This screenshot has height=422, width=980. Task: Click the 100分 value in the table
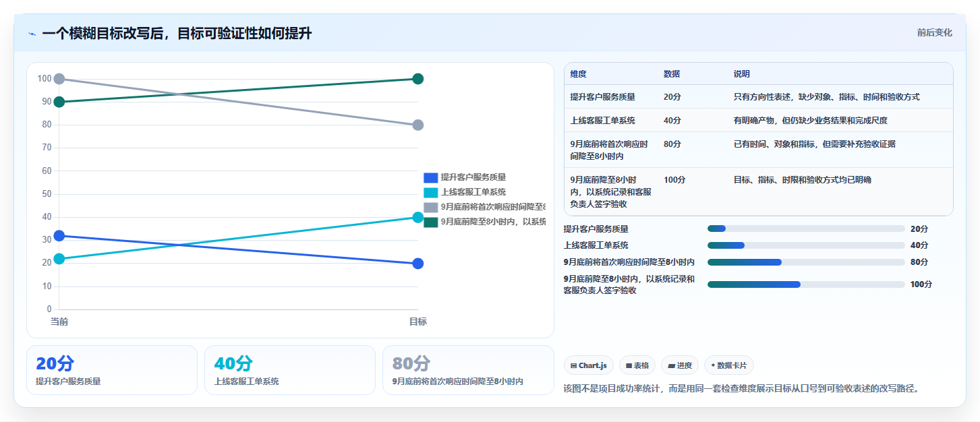pos(674,180)
